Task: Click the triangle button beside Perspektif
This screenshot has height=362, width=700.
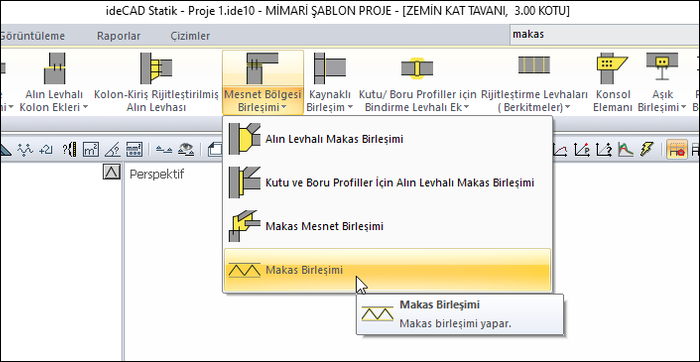Action: pos(112,172)
